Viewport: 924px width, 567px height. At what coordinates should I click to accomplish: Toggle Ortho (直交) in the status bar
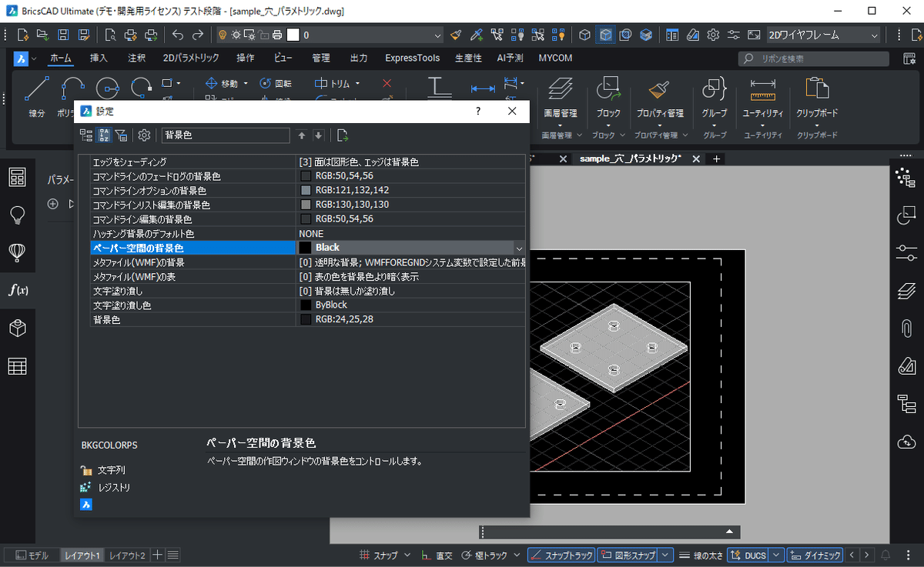[x=437, y=555]
